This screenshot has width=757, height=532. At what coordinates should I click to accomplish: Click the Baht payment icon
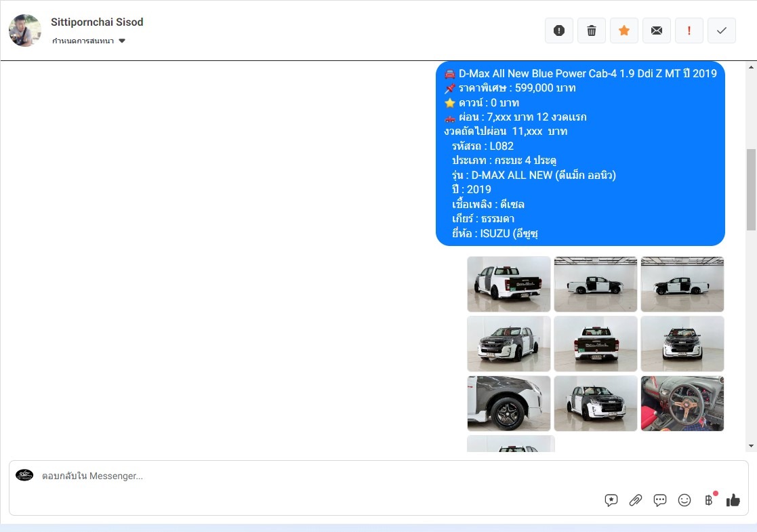point(709,500)
